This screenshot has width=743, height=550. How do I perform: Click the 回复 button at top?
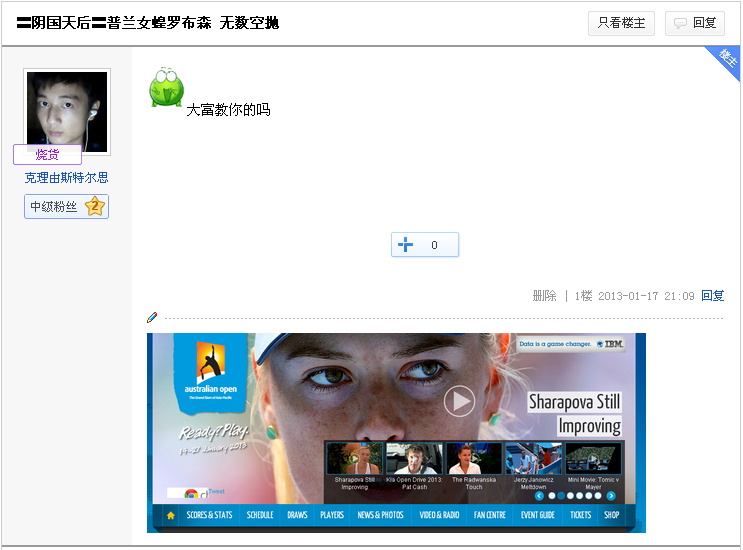(695, 23)
